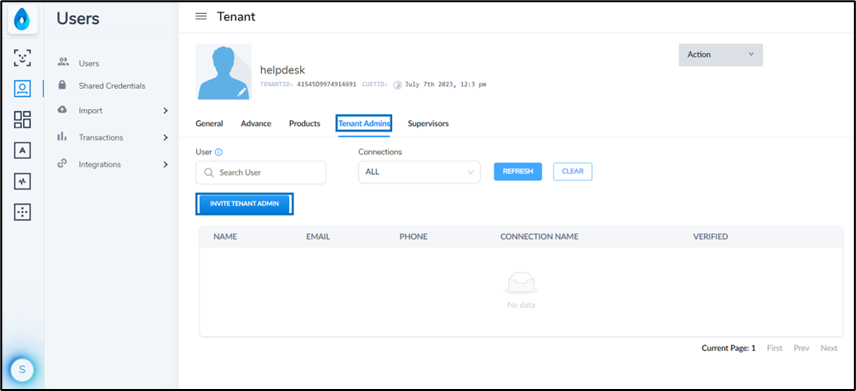Expand the Integrations submenu chevron

tap(165, 164)
